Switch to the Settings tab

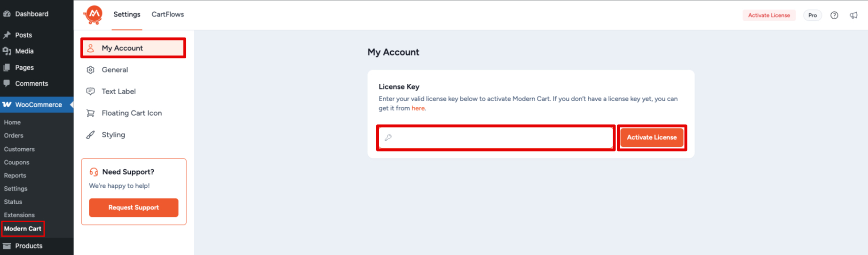(127, 15)
